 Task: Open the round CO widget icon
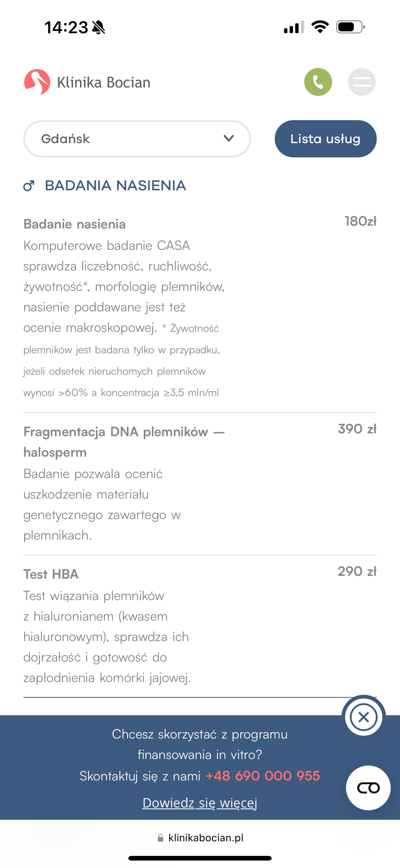368,788
